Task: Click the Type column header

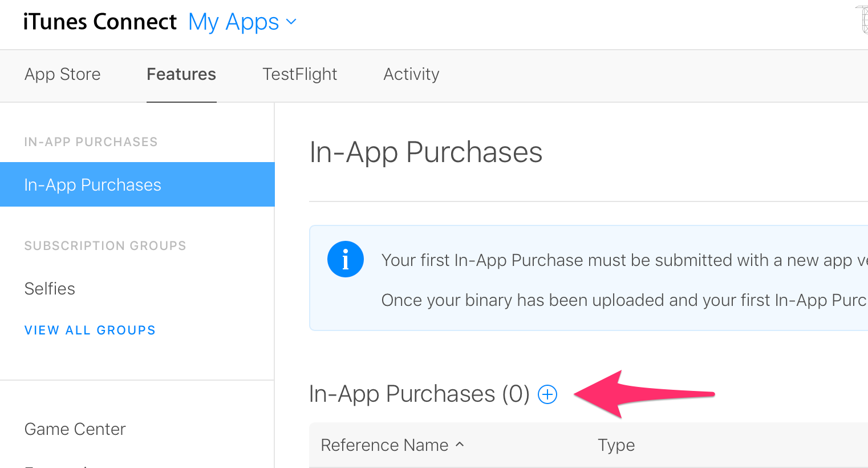Action: [616, 445]
